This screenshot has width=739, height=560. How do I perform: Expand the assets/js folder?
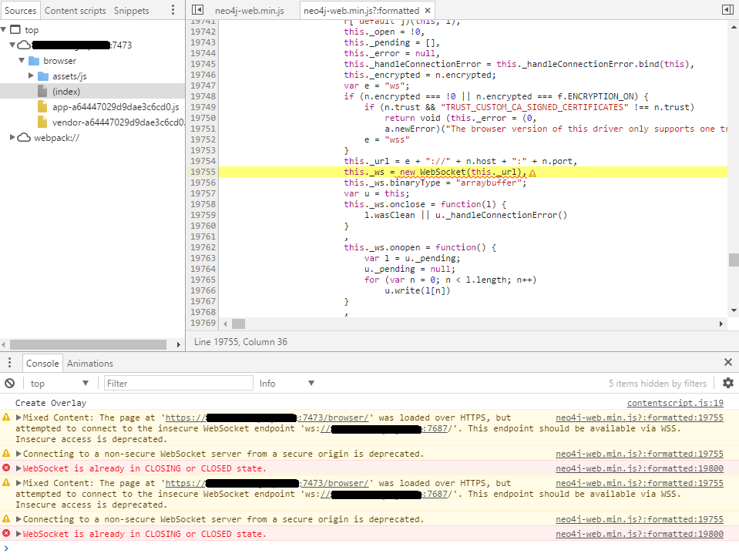(x=31, y=75)
